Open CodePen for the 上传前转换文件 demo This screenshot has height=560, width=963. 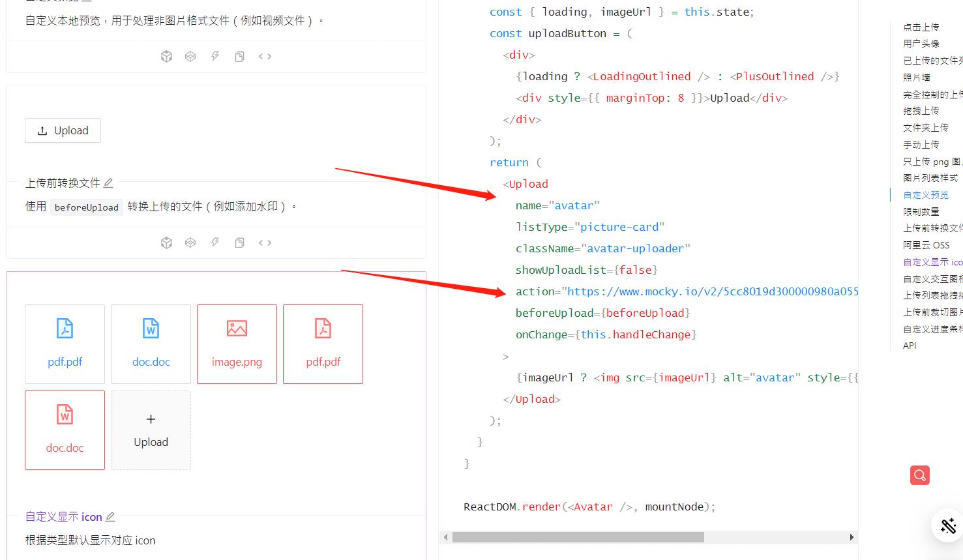click(190, 243)
